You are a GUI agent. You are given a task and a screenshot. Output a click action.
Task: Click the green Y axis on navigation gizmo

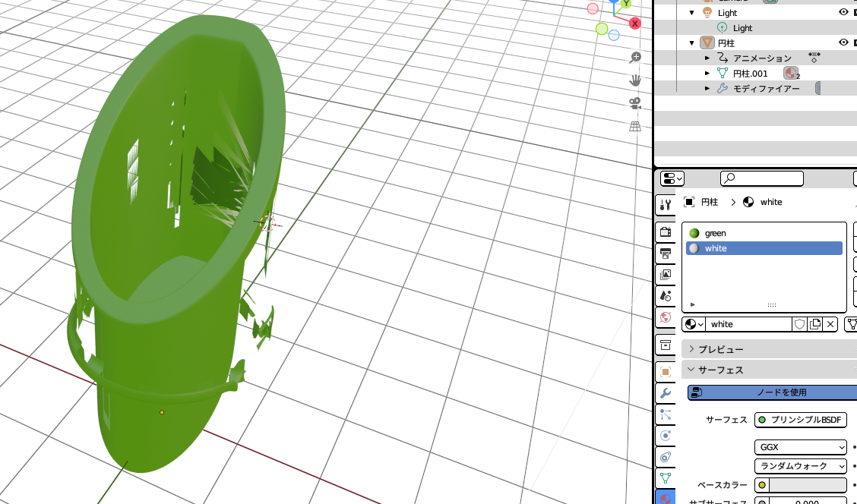point(626,4)
